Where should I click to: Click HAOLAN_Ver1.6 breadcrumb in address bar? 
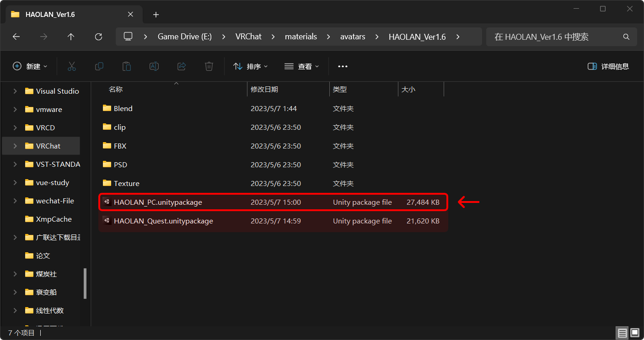[x=417, y=37]
